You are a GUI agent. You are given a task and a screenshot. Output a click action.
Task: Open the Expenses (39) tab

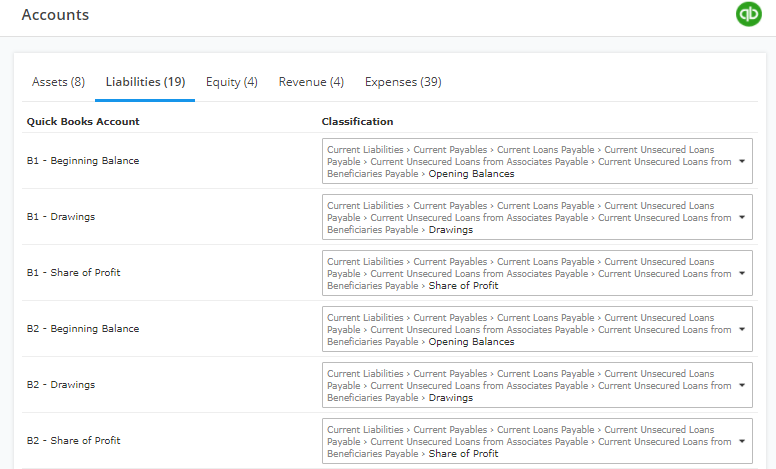[x=403, y=82]
